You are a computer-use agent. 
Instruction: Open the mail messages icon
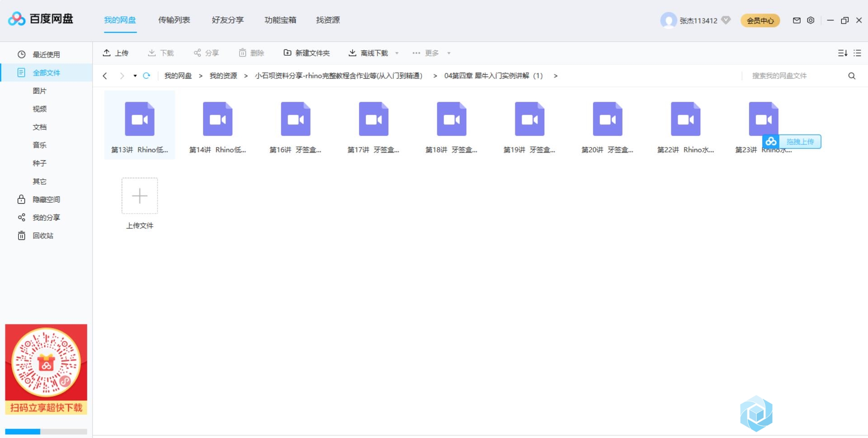click(x=797, y=20)
